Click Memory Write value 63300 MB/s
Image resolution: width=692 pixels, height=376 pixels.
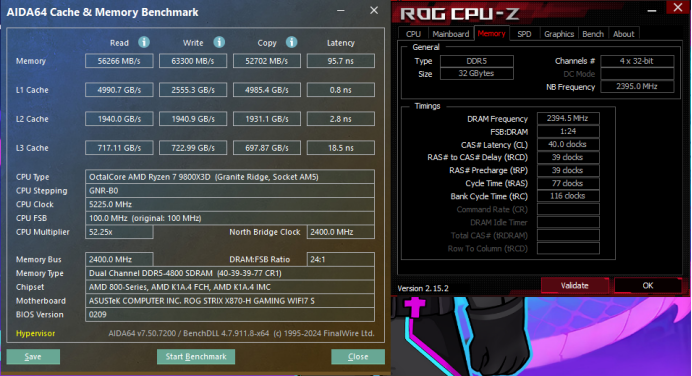(x=193, y=61)
